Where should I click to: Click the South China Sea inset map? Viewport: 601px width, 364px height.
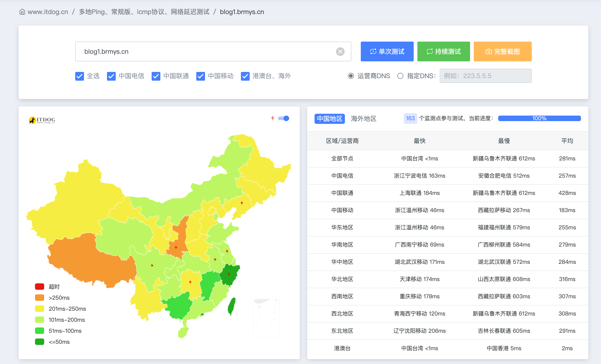point(267,318)
